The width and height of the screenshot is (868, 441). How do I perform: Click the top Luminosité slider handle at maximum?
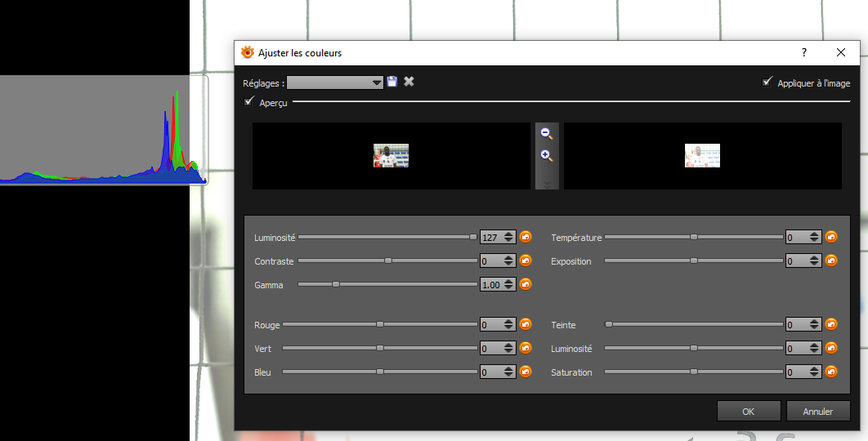473,237
